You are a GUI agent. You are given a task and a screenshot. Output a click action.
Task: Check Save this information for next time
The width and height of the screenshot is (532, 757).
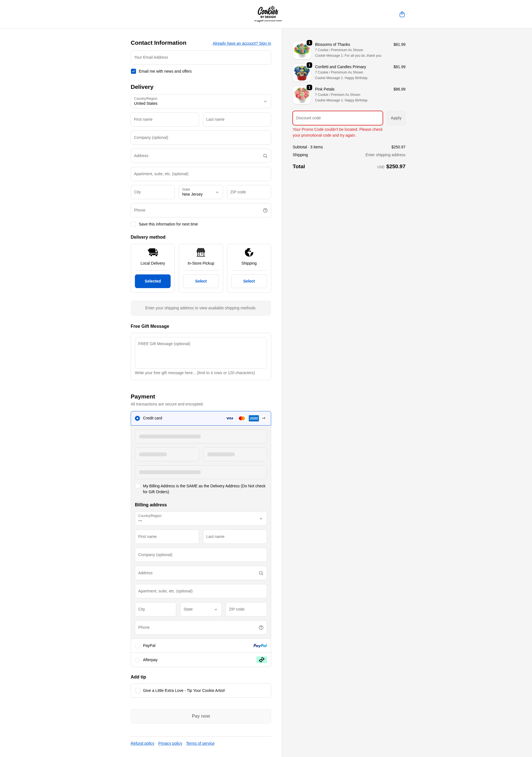pyautogui.click(x=133, y=224)
